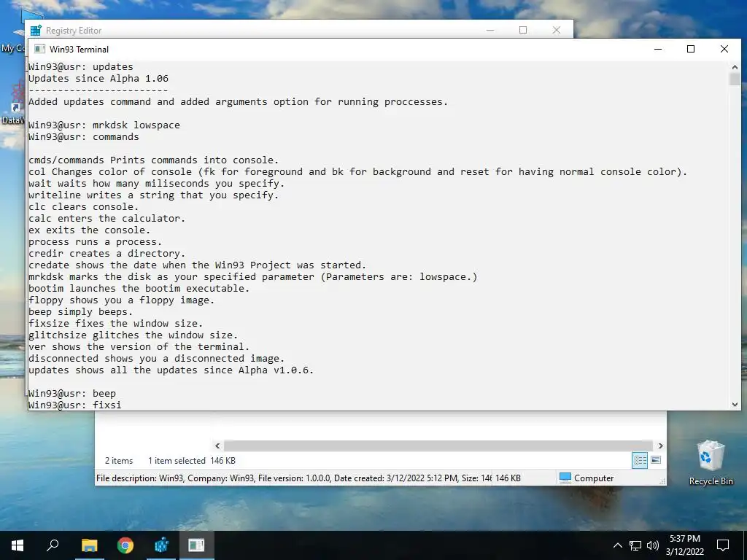Click 'bootim launches the bootim executable.'
This screenshot has width=747, height=560.
point(139,288)
